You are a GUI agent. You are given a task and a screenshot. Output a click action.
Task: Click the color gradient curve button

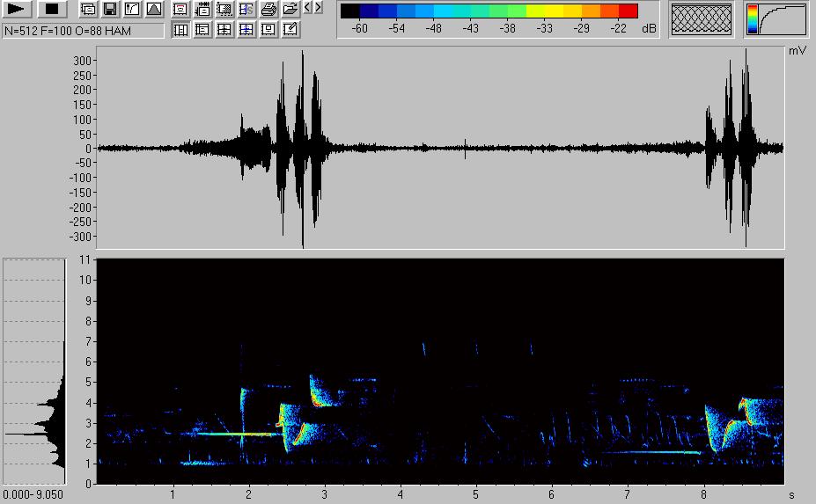click(x=776, y=19)
